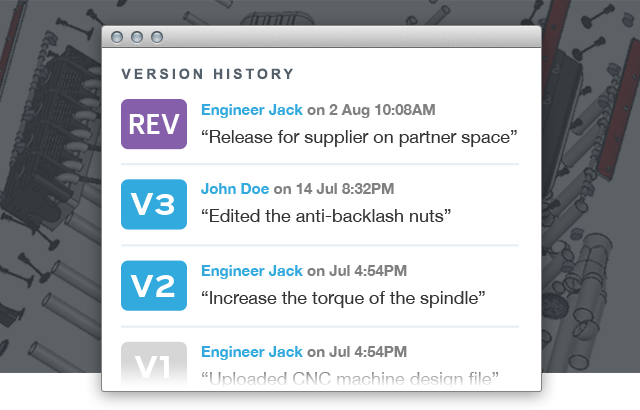Open the blue V2 version badge
Viewport: 640px width, 410px height.
pos(153,285)
